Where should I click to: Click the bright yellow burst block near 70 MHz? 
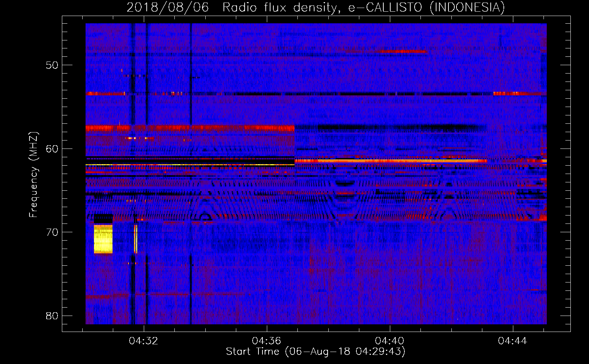click(x=103, y=239)
